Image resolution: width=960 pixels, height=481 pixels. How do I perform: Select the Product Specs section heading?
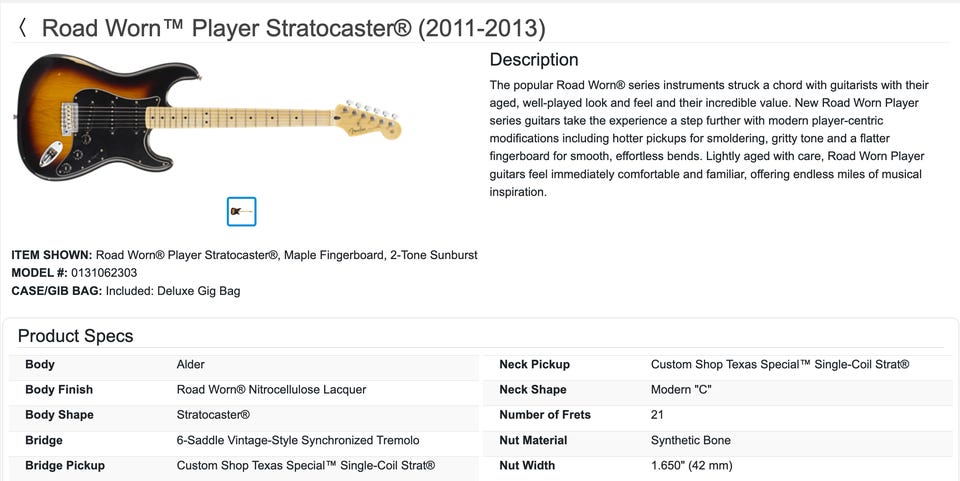(75, 336)
